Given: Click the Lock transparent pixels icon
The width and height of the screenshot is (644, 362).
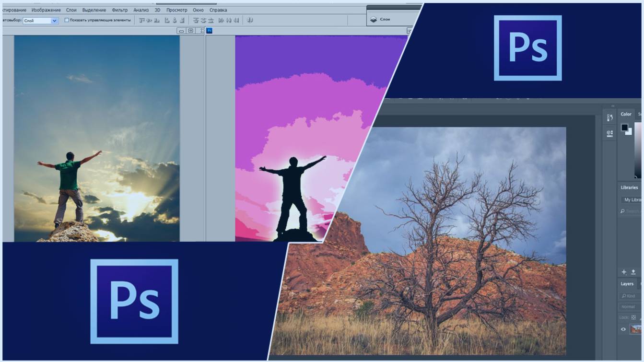Looking at the screenshot, I should click(633, 317).
